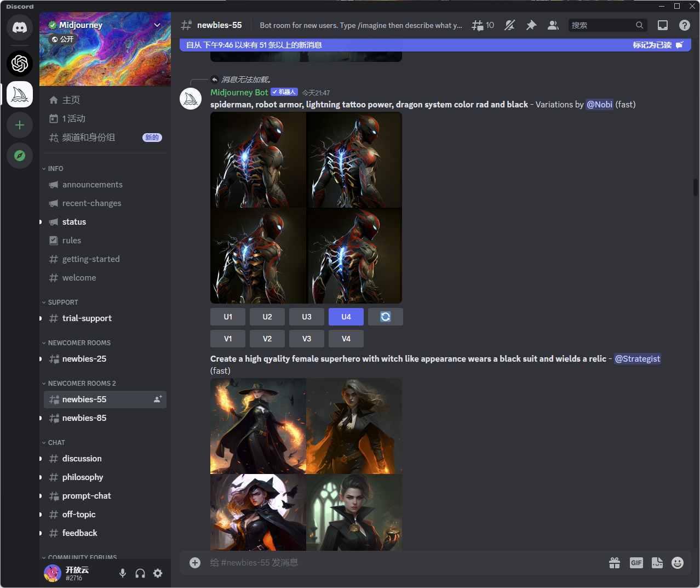This screenshot has width=700, height=588.
Task: Open pinned messages pin icon
Action: [531, 25]
